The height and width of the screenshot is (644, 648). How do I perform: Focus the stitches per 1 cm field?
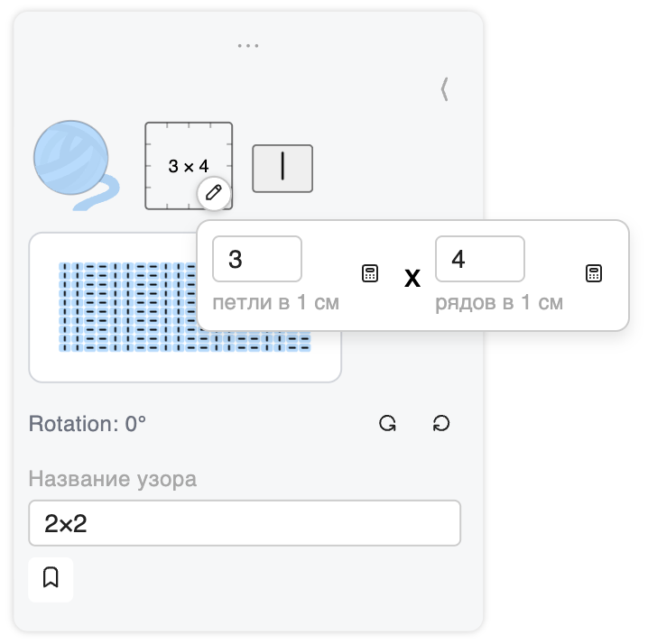(x=257, y=259)
